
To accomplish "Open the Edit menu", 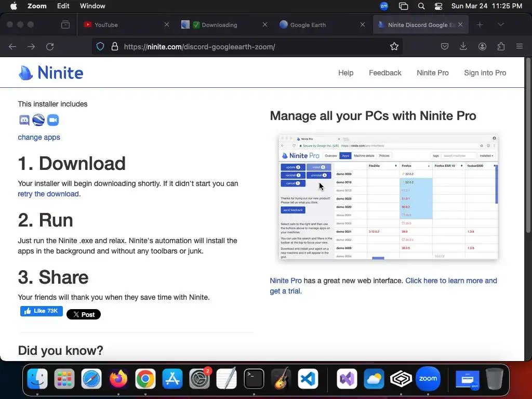I will (x=63, y=6).
